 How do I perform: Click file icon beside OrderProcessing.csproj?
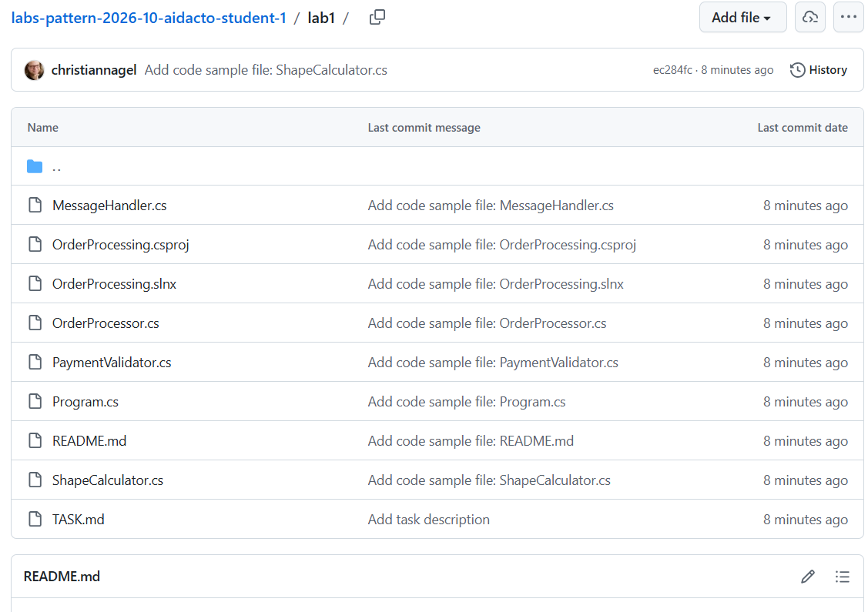point(35,244)
